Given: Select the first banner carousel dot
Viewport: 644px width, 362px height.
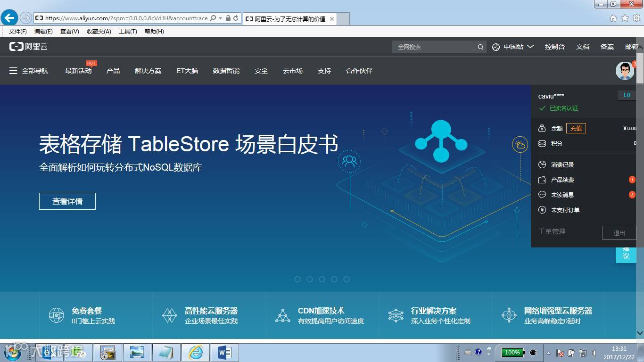Looking at the screenshot, I should (x=297, y=279).
